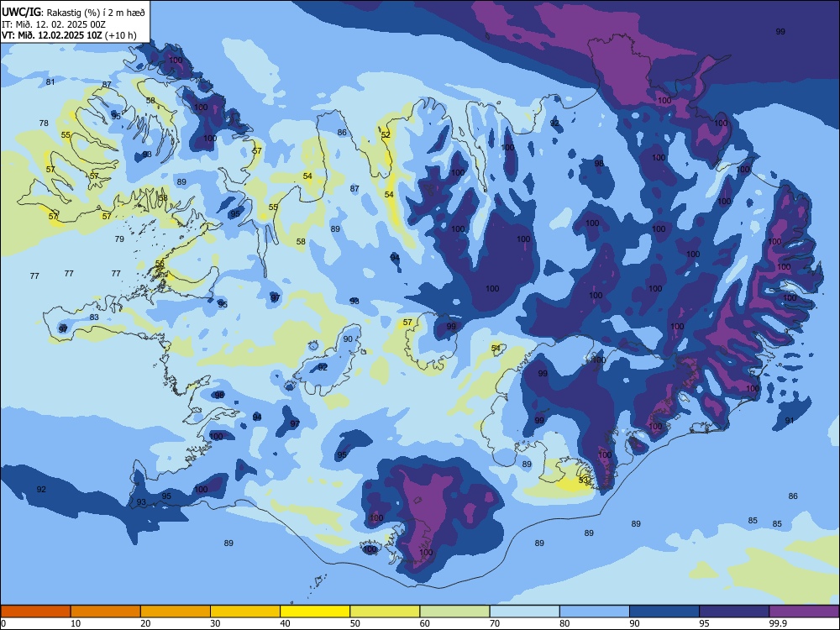Screen dimensions: 840x630
Task: Click the orange 10–20 legend swatch
Action: click(106, 612)
